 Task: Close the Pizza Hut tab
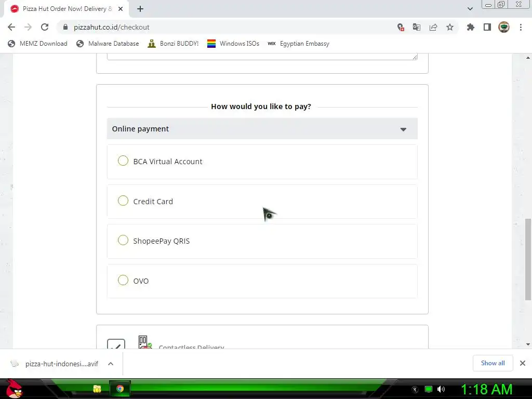point(121,9)
